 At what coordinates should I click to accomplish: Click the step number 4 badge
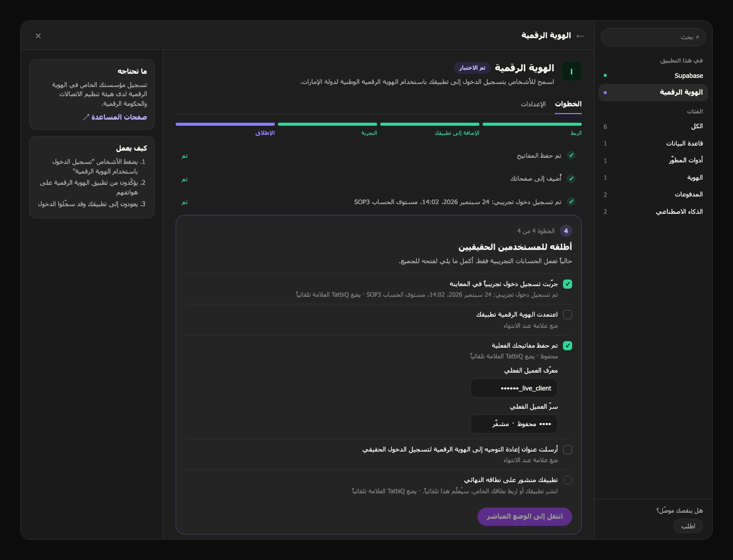click(566, 231)
